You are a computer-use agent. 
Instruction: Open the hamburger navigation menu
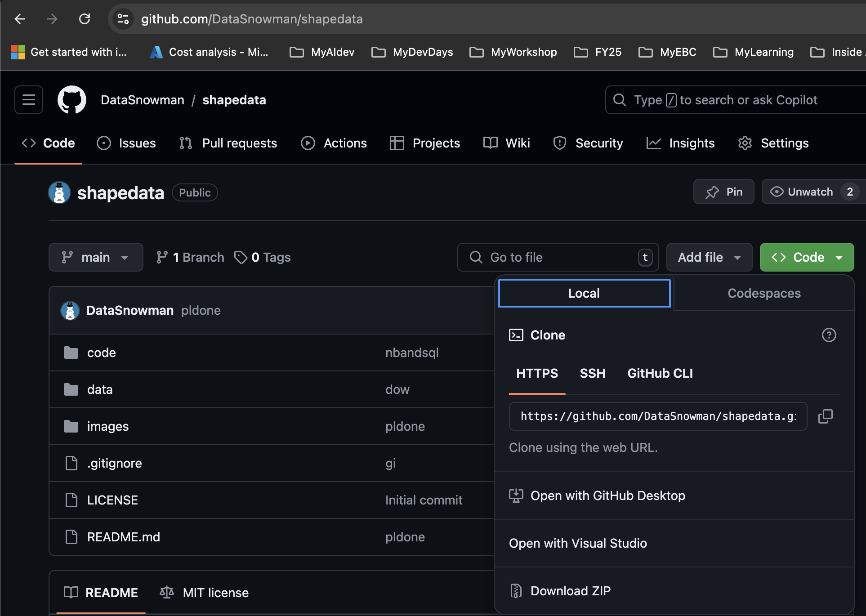(x=29, y=100)
